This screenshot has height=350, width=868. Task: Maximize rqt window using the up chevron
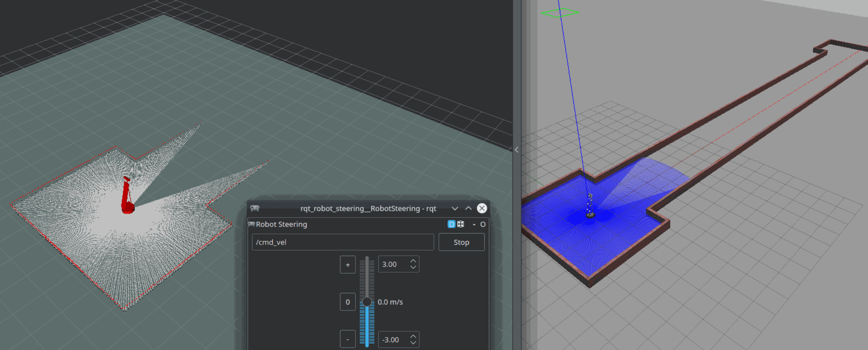(x=468, y=208)
